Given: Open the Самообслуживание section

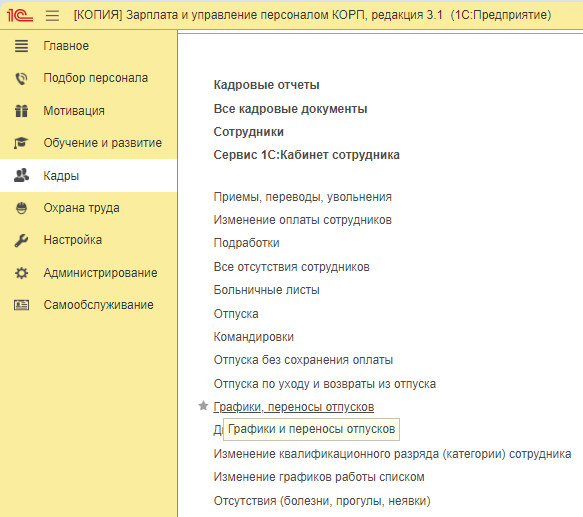Looking at the screenshot, I should pyautogui.click(x=88, y=305).
